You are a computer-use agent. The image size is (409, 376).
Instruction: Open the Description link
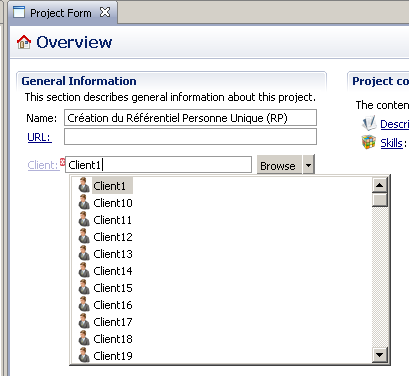(395, 124)
